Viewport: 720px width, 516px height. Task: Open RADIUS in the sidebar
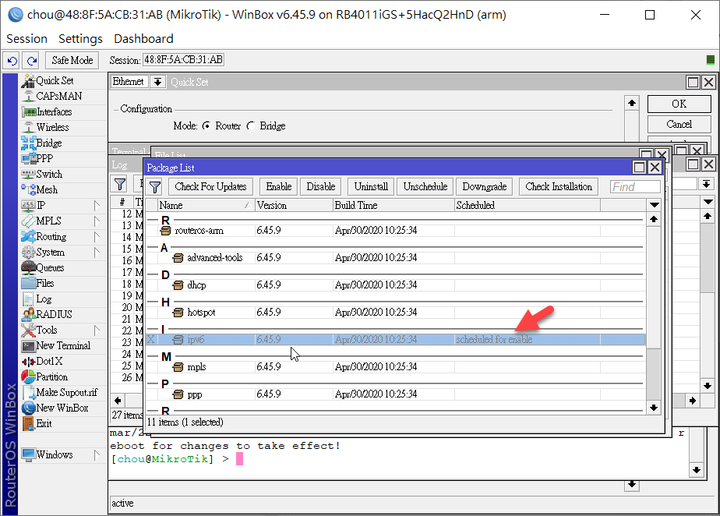click(x=54, y=315)
